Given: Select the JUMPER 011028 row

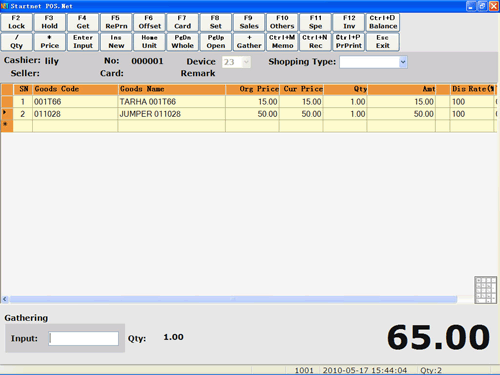Looking at the screenshot, I should (x=249, y=114).
